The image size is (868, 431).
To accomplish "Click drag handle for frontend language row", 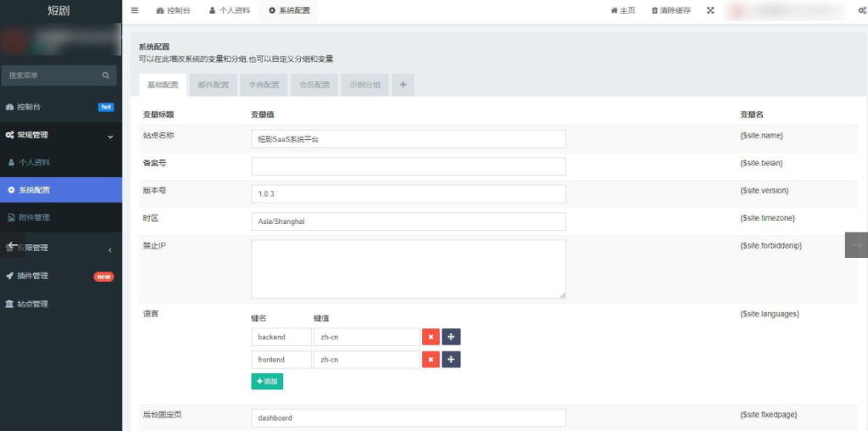I will pos(451,360).
